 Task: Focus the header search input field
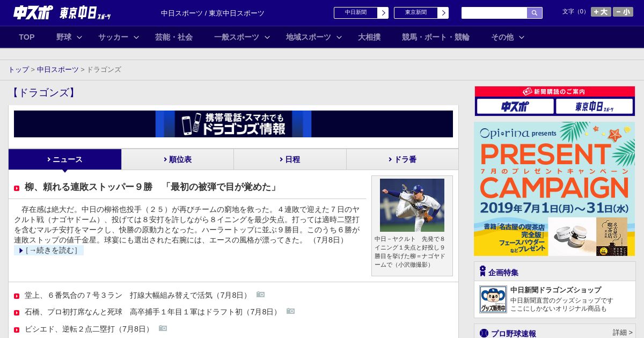coord(494,13)
